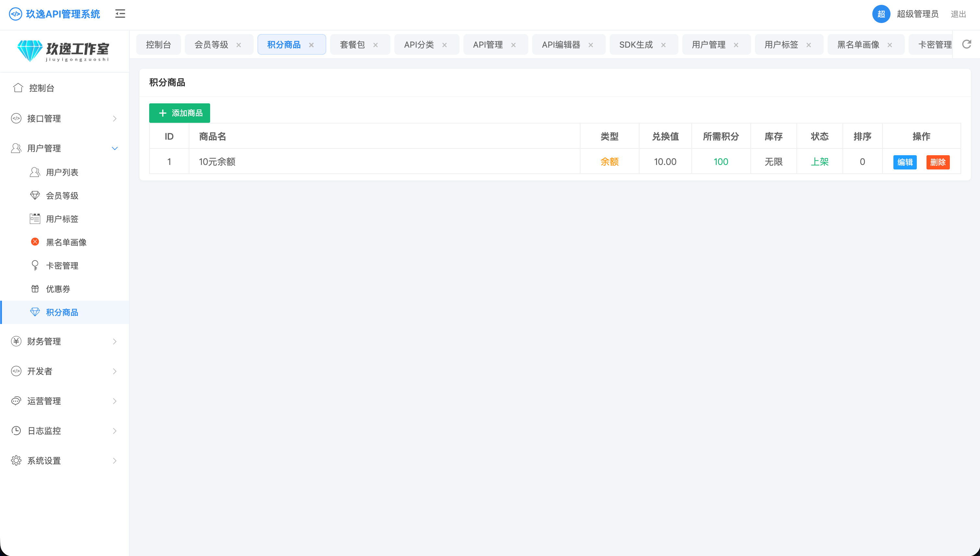Click the gear icon beside 系统设置

[x=16, y=460]
